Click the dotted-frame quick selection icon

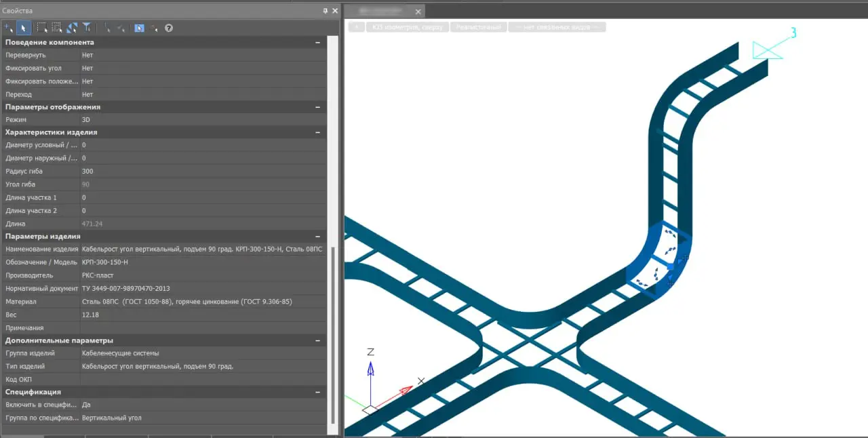(x=57, y=28)
